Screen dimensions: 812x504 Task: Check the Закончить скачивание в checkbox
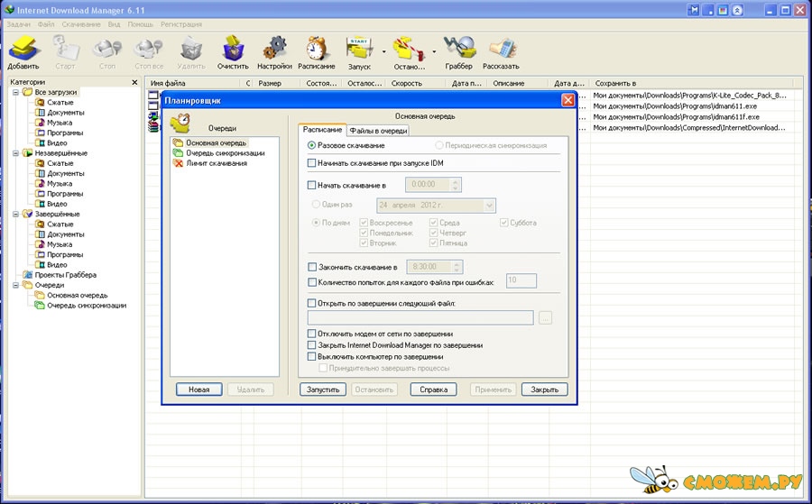click(x=312, y=267)
